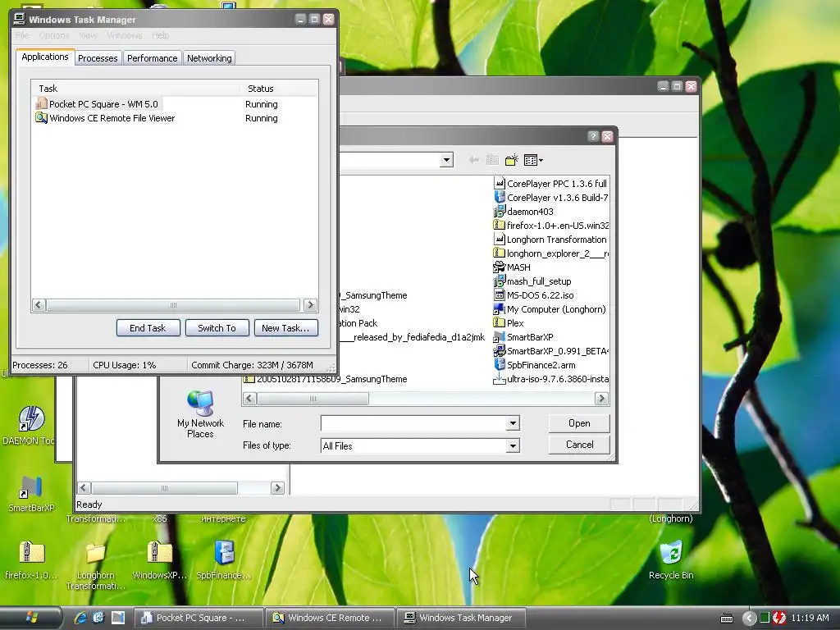Screen dimensions: 840x630
Task: Open the WindowsXP desktop archive icon
Action: [x=160, y=559]
